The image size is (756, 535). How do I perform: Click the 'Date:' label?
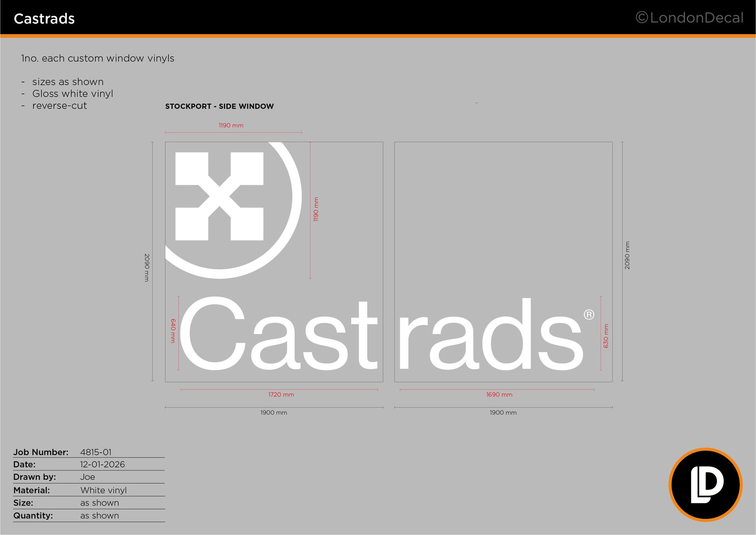pyautogui.click(x=24, y=464)
